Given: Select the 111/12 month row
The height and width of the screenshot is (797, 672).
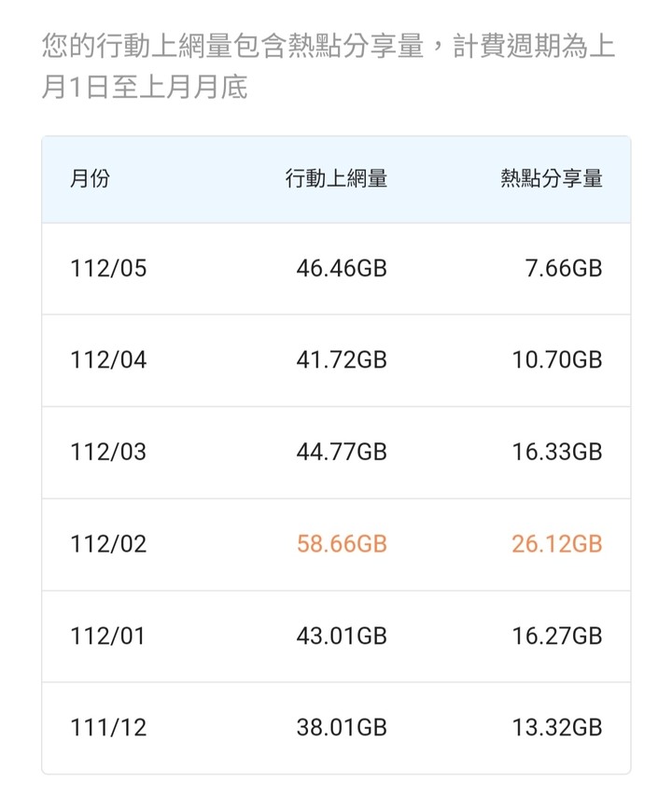Looking at the screenshot, I should pos(336,728).
